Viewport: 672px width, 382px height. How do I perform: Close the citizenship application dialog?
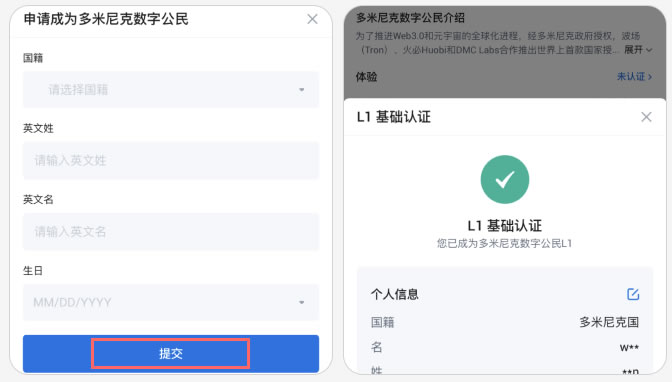pyautogui.click(x=312, y=19)
